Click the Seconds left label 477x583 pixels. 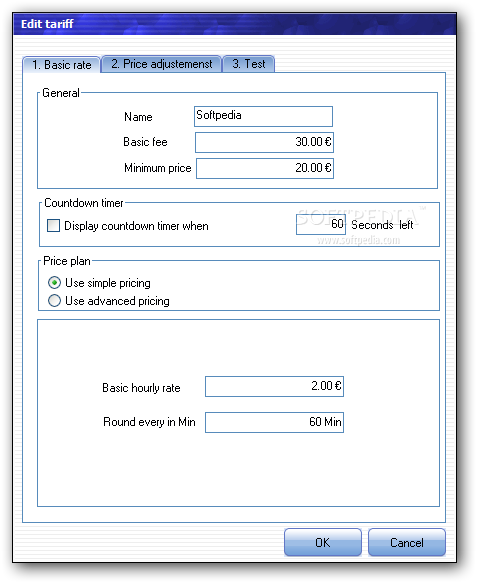[x=382, y=225]
